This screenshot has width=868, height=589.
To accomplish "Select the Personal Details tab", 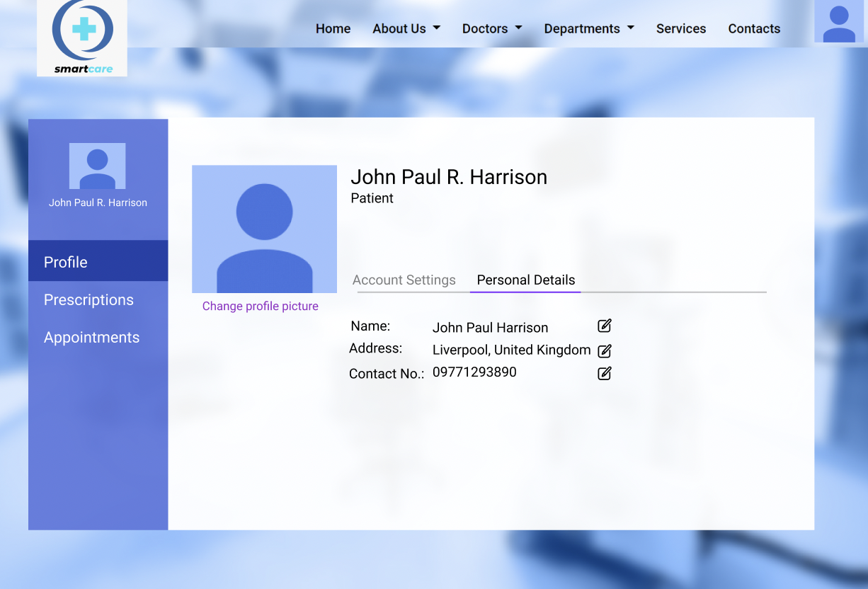I will pyautogui.click(x=526, y=280).
